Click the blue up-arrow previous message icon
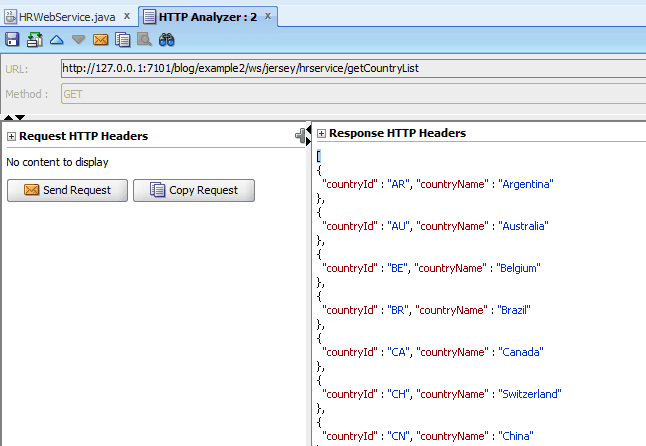The height and width of the screenshot is (446, 646). tap(56, 40)
